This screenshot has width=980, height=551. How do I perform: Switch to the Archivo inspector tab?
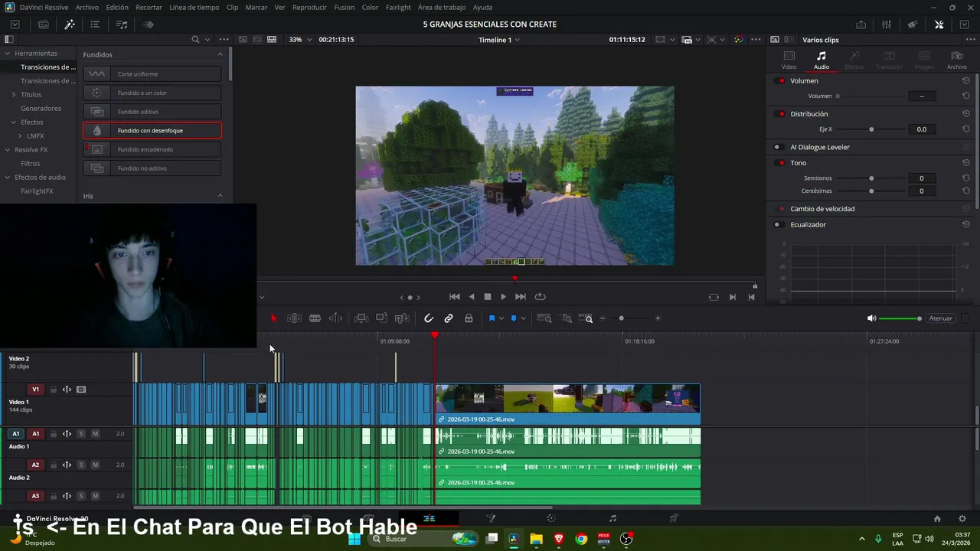point(956,60)
